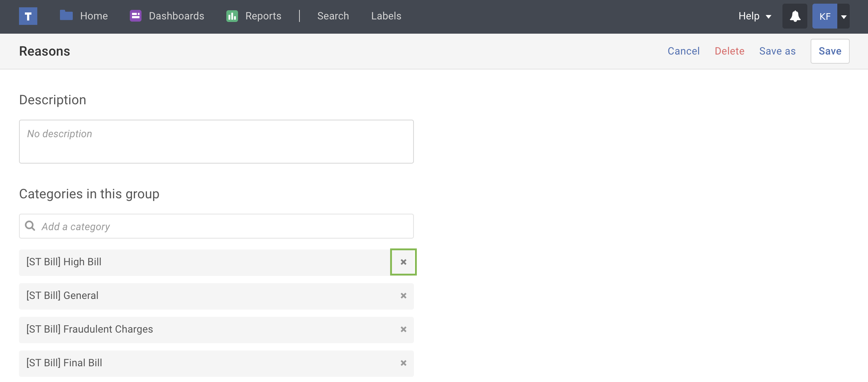Viewport: 868px width, 382px height.
Task: Click the red Delete link
Action: coord(729,51)
